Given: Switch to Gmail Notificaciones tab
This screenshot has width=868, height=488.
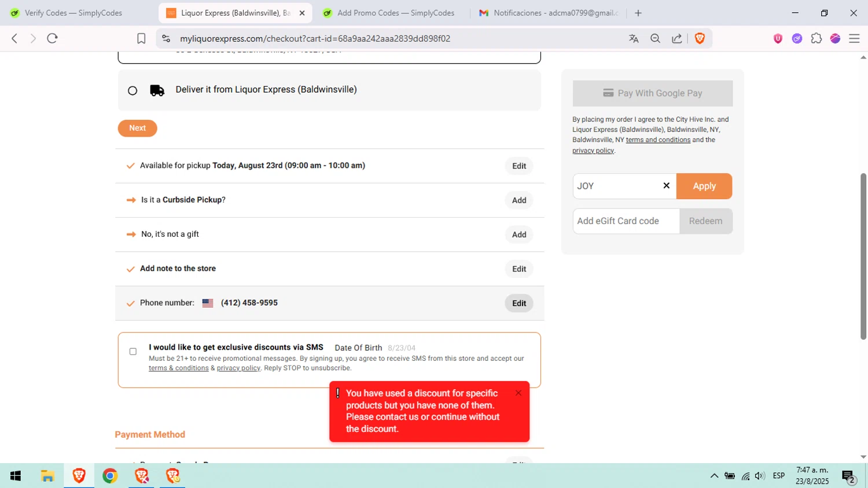Looking at the screenshot, I should coord(549,13).
